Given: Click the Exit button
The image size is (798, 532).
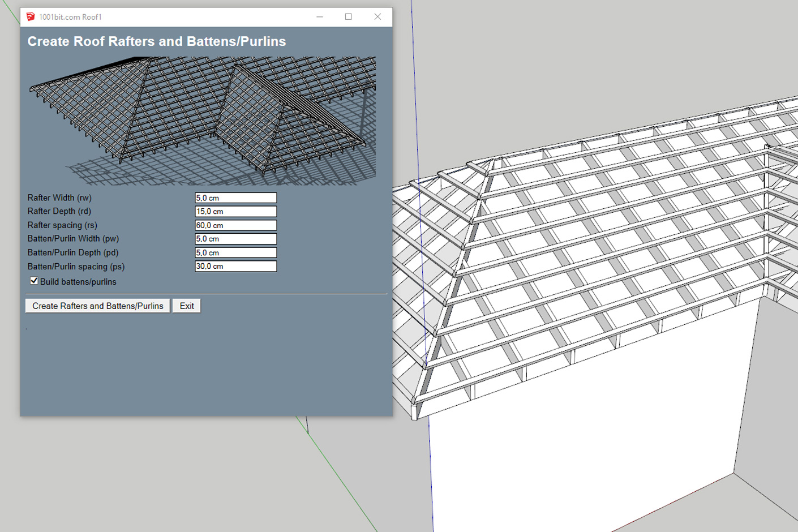Looking at the screenshot, I should tap(186, 306).
